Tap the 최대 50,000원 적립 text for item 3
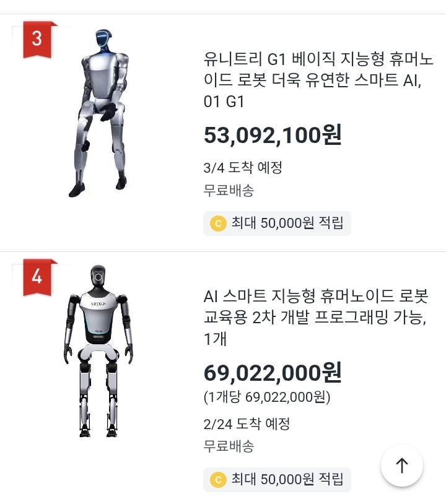Screen dimensions: 446x504 tap(287, 223)
